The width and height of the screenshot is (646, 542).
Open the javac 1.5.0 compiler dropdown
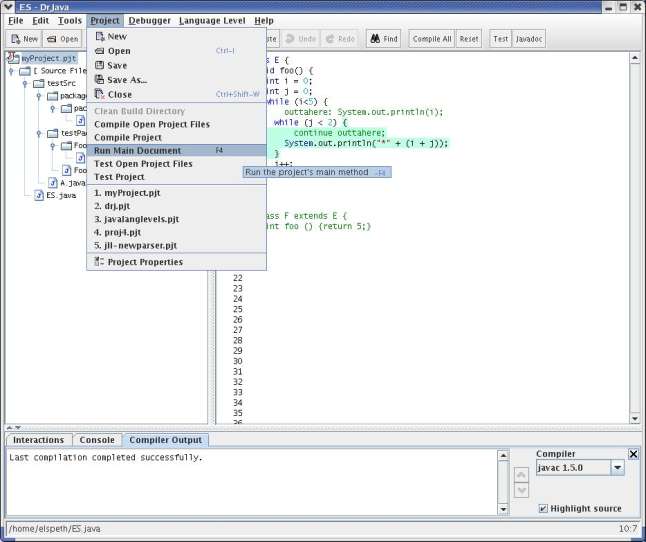pos(618,468)
